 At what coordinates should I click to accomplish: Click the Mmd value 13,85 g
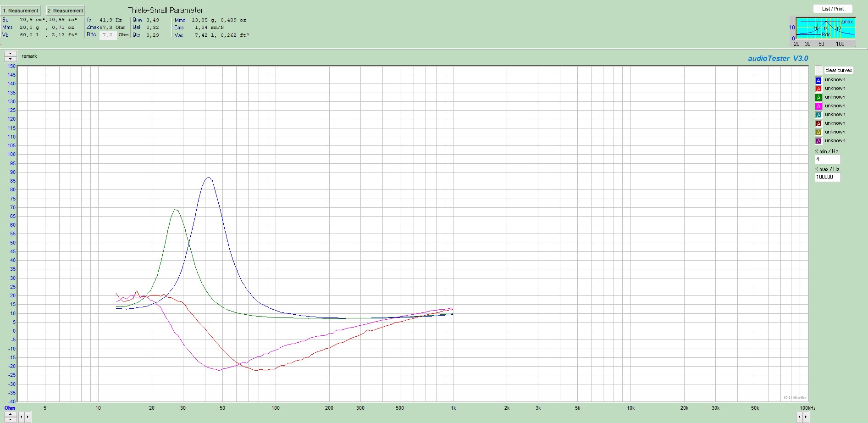click(204, 20)
